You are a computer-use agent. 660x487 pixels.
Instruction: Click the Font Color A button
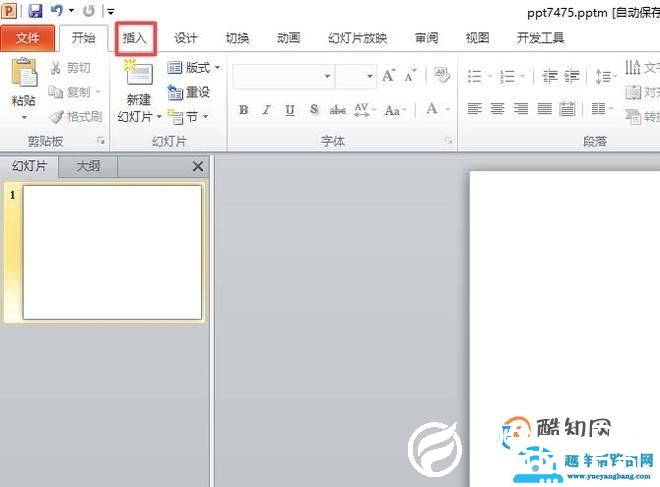(432, 109)
